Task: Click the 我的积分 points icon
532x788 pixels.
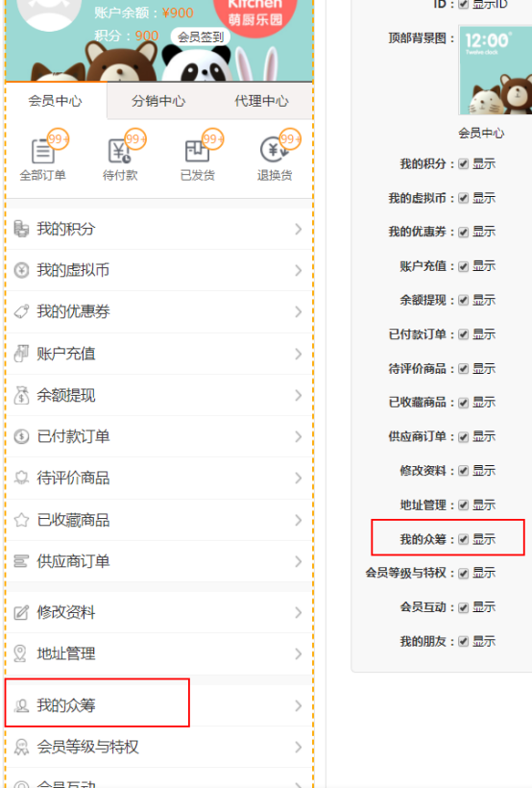Action: 21,229
